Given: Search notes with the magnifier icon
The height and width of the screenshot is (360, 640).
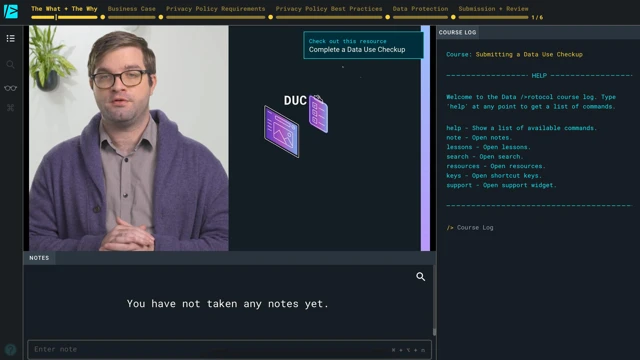Looking at the screenshot, I should coord(420,277).
